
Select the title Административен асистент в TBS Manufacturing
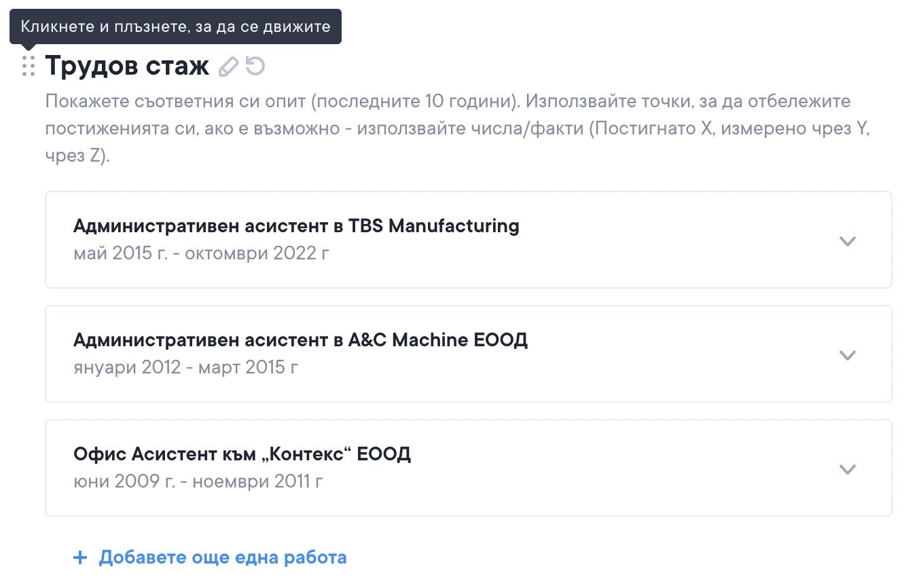click(296, 226)
